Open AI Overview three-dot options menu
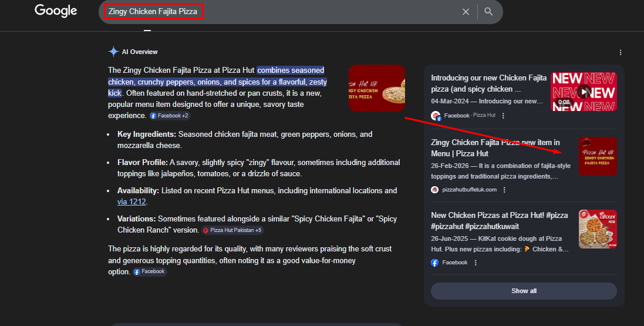Image resolution: width=644 pixels, height=326 pixels. (621, 52)
